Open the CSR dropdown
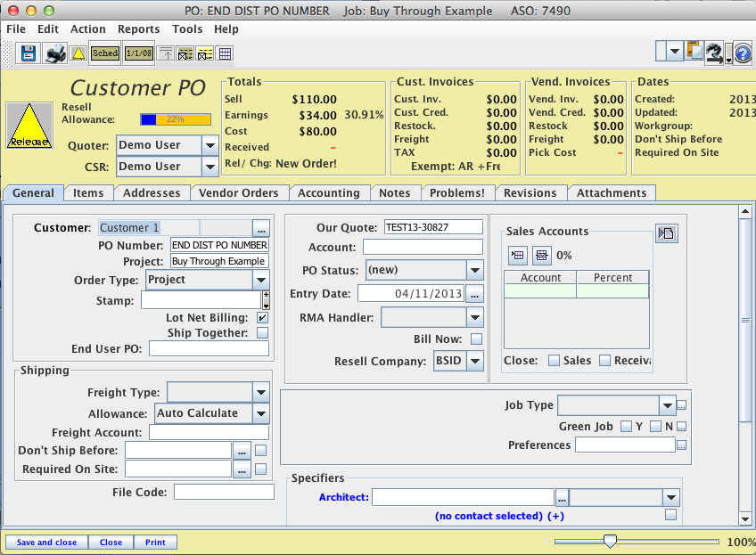 [210, 167]
